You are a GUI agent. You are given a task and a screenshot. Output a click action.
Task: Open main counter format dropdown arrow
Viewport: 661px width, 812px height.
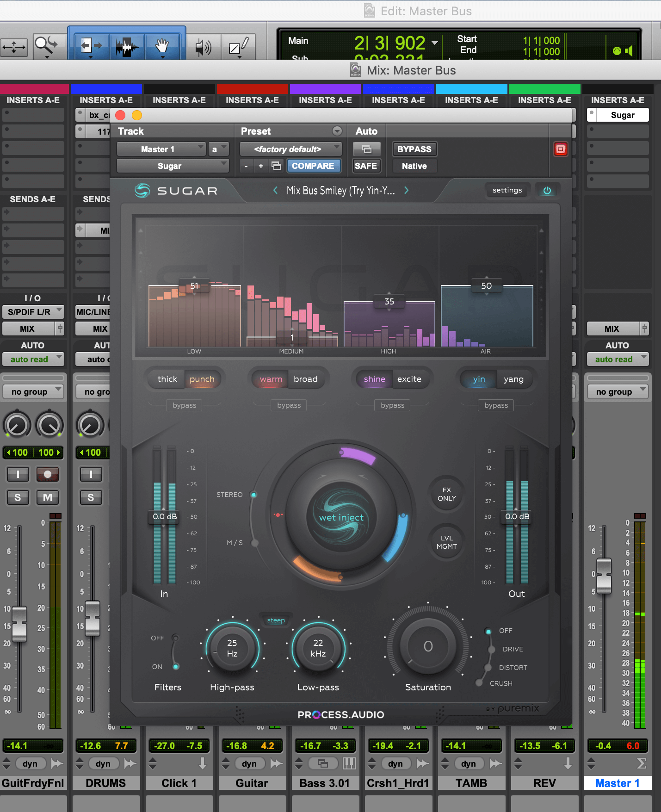(x=435, y=43)
